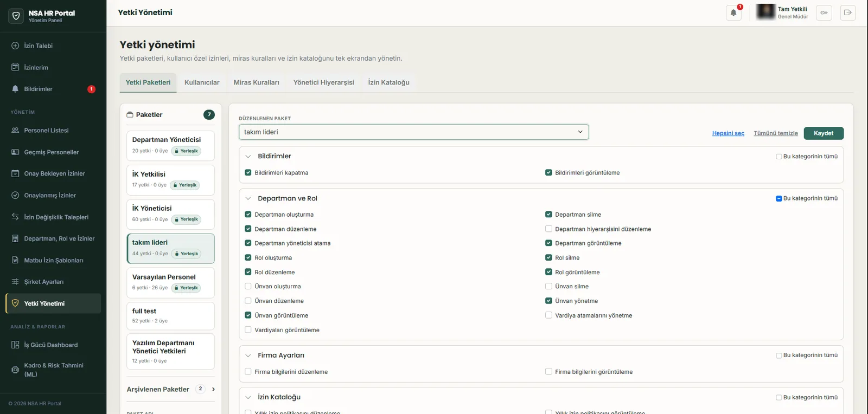
Task: Switch to Miras Kuralları tab
Action: click(x=256, y=82)
